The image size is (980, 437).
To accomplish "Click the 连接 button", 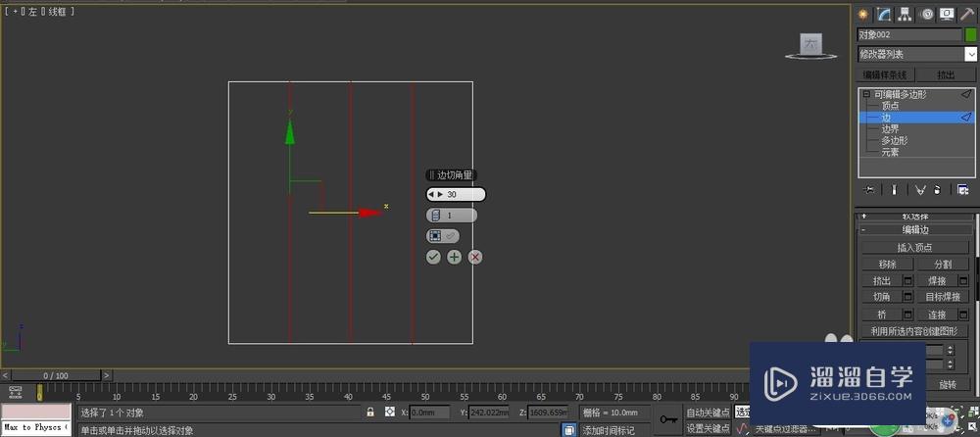I will 937,315.
